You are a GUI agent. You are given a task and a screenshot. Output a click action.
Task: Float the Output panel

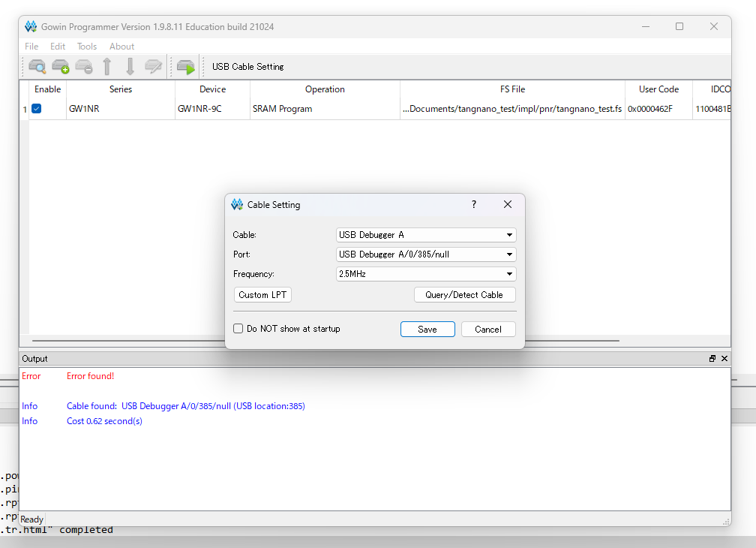tap(712, 358)
